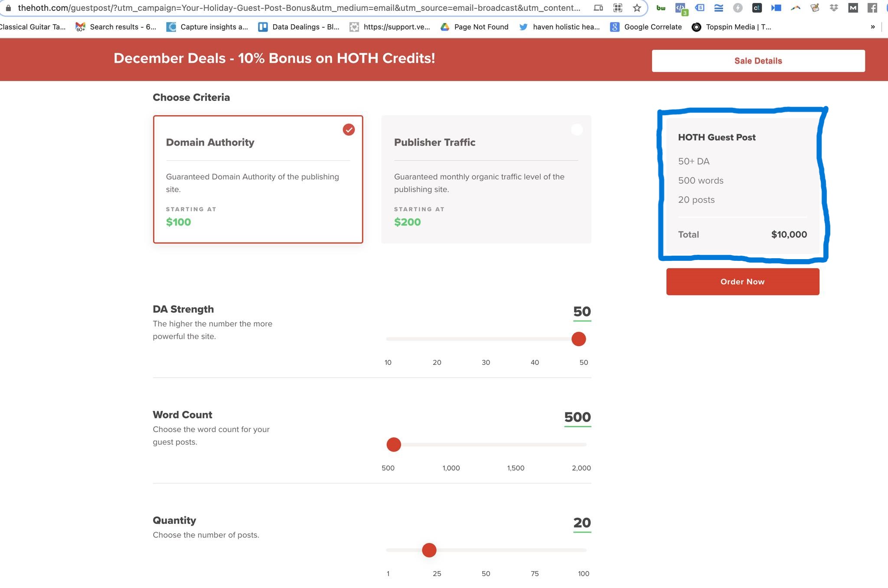
Task: Select the Domain Authority criteria card
Action: 258,179
